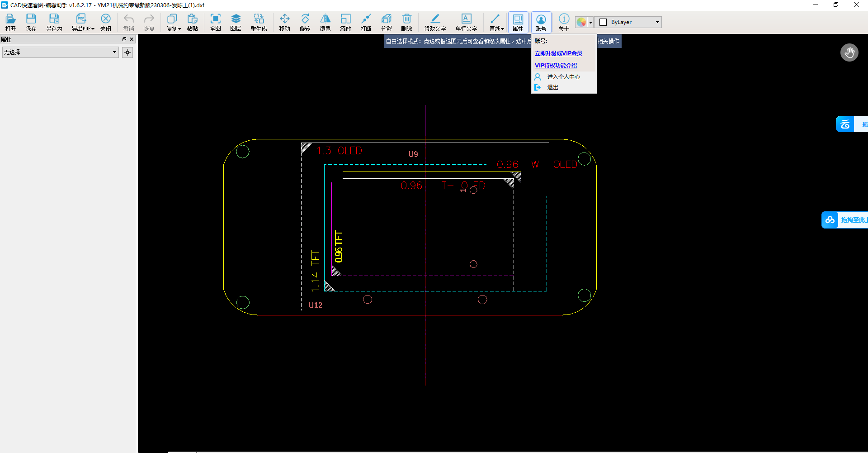Open the ByLayer color dropdown

(628, 22)
